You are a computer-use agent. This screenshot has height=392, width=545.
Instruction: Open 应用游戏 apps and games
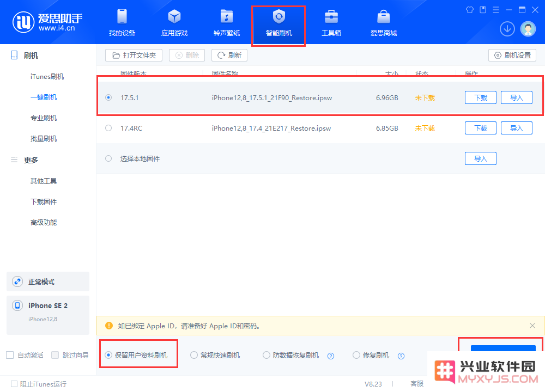tap(174, 23)
